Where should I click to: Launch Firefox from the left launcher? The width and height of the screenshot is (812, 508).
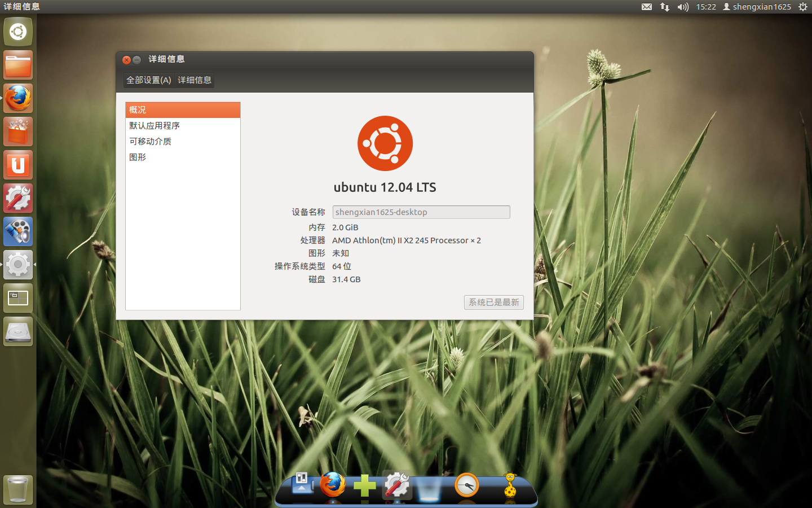(18, 98)
